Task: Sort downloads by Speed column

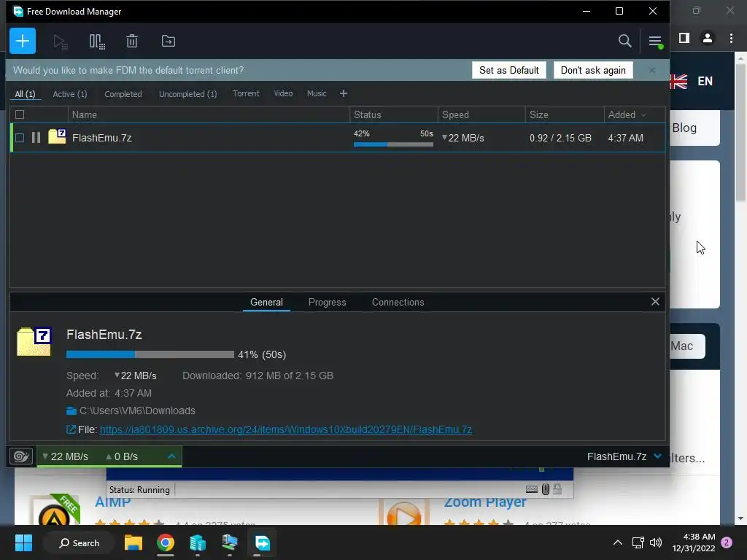Action: pyautogui.click(x=481, y=114)
